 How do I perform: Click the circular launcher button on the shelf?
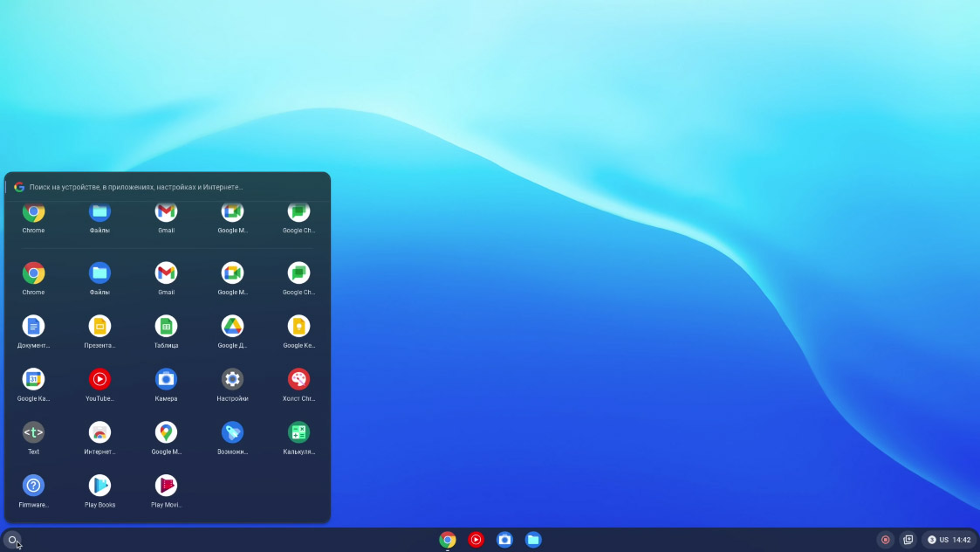coord(12,540)
